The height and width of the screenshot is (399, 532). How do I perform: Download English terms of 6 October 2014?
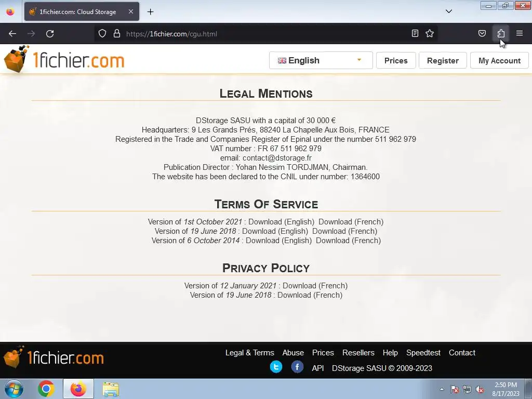[x=278, y=241]
